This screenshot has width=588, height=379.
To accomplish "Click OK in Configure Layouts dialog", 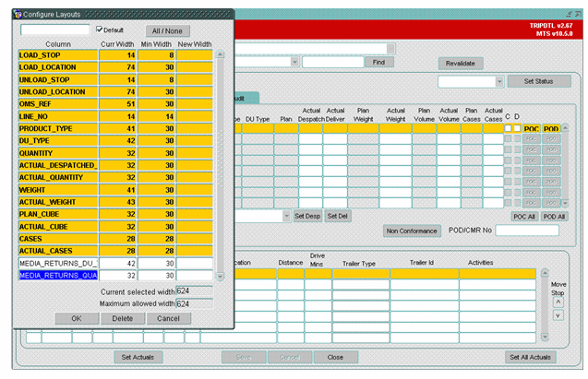I will (77, 318).
